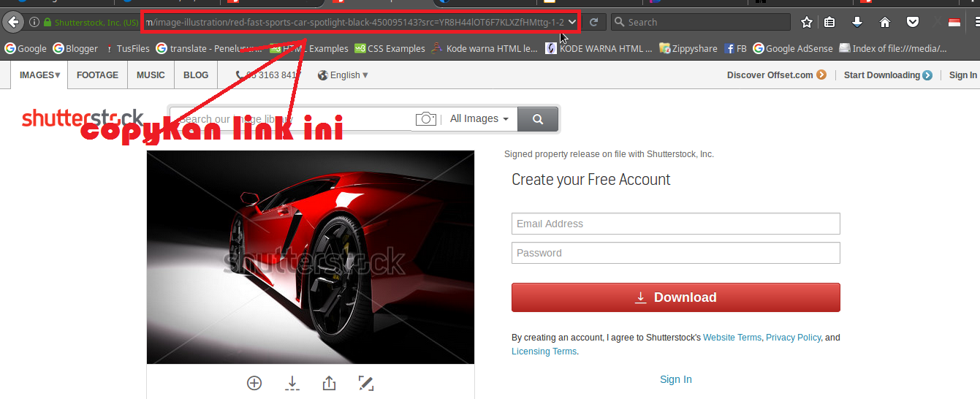The height and width of the screenshot is (399, 980).
Task: Submit search with the magnifying glass button
Action: coord(538,119)
